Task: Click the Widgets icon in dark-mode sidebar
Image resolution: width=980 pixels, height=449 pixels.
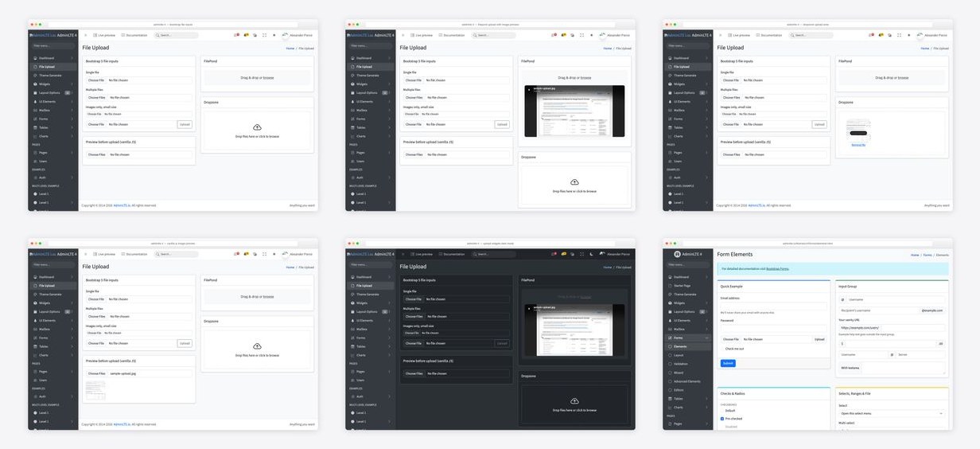Action: click(x=352, y=303)
